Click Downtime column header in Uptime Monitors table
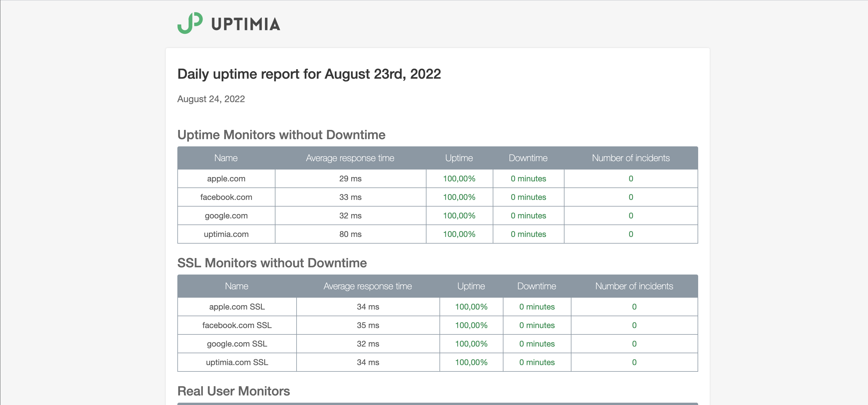This screenshot has width=868, height=405. [x=528, y=158]
